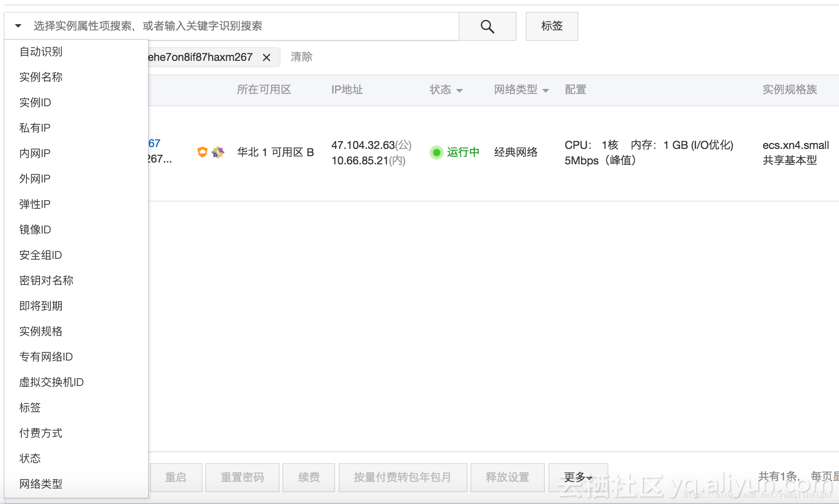
Task: Click the ecs.xn4.small spec text
Action: [x=796, y=145]
